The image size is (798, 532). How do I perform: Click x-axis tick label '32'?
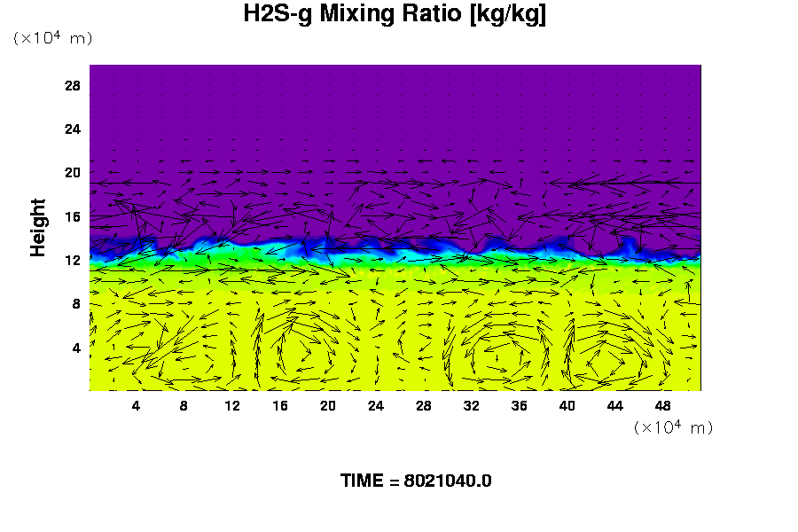point(472,406)
